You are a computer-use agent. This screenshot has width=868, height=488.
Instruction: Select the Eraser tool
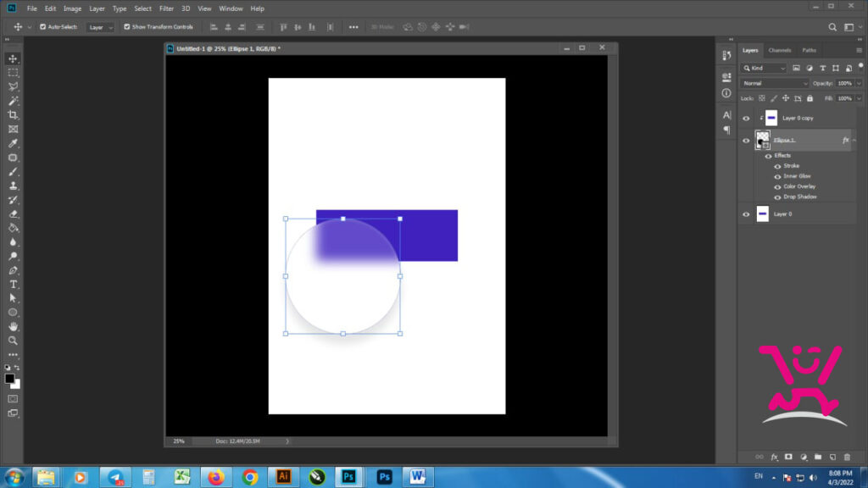13,214
